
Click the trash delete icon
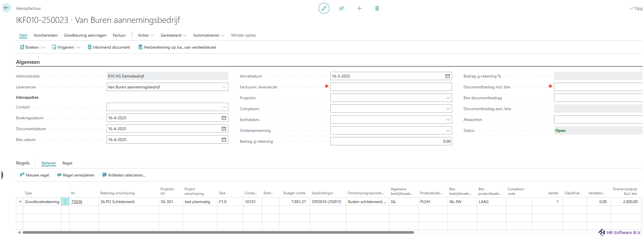tap(377, 8)
